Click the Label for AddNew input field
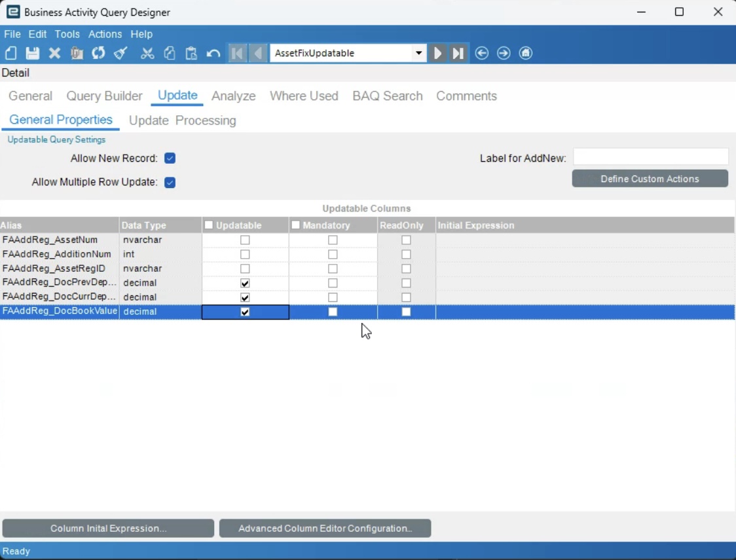 (x=651, y=157)
